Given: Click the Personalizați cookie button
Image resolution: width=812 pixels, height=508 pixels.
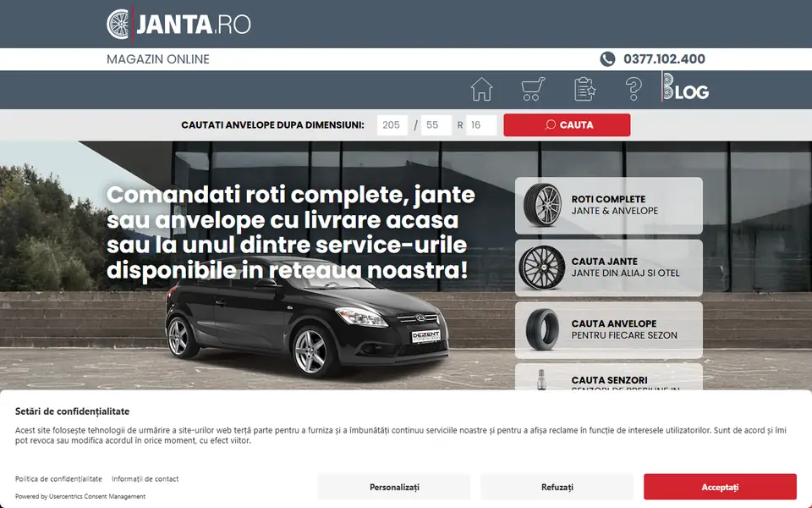Looking at the screenshot, I should point(394,487).
